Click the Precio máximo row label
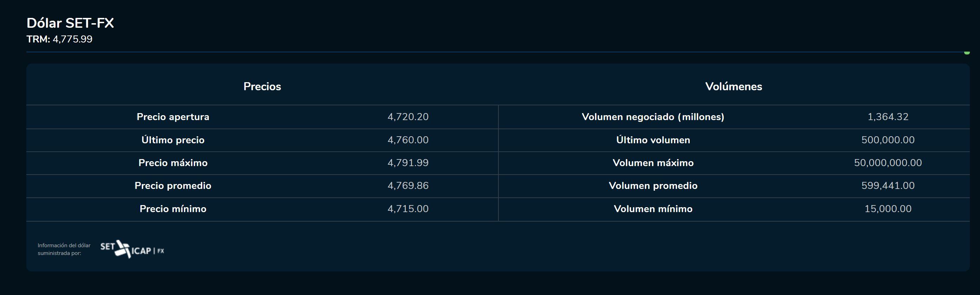This screenshot has width=980, height=295. tap(173, 163)
